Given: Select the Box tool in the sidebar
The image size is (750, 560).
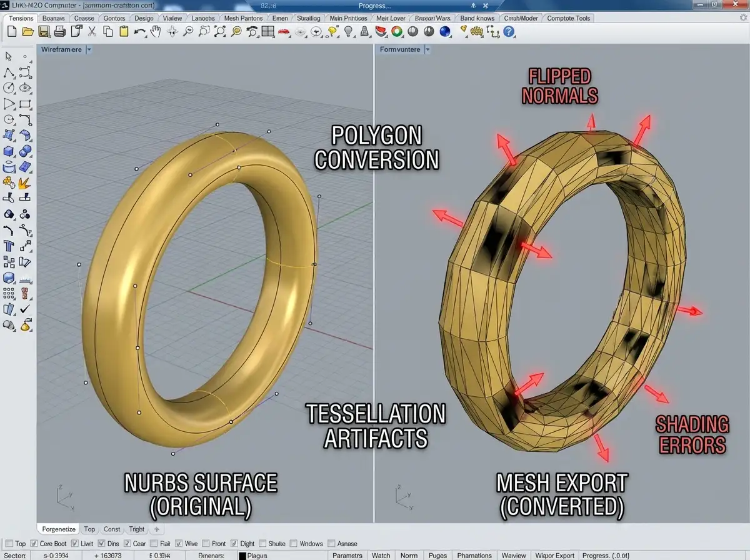Looking at the screenshot, I should 9,151.
